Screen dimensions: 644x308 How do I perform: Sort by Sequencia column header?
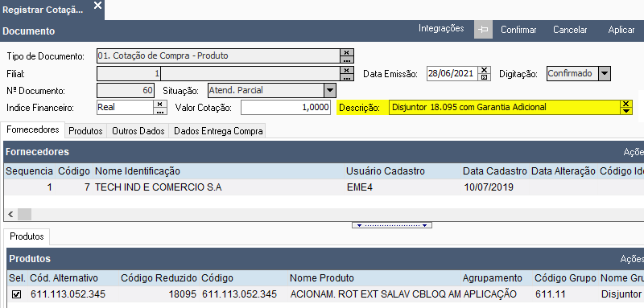(30, 171)
